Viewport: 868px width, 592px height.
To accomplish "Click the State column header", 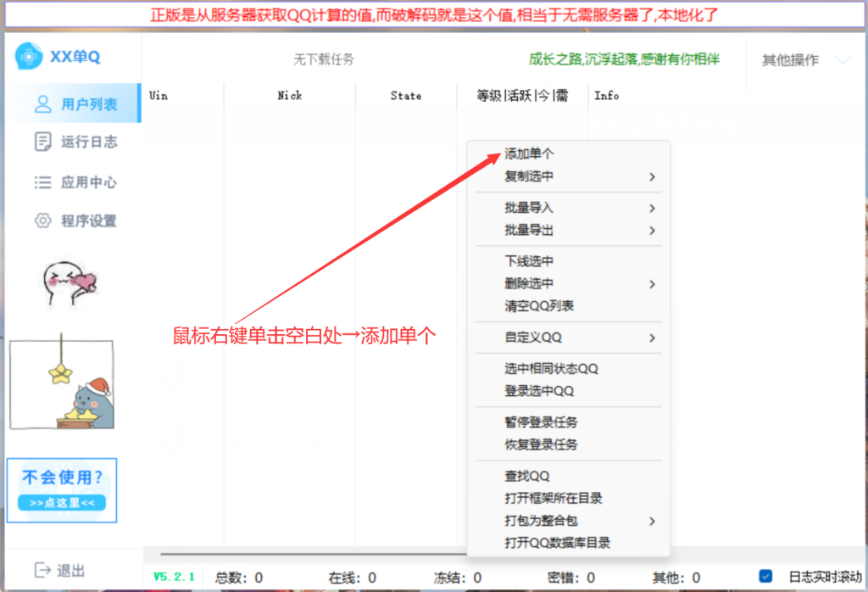I will tap(406, 95).
